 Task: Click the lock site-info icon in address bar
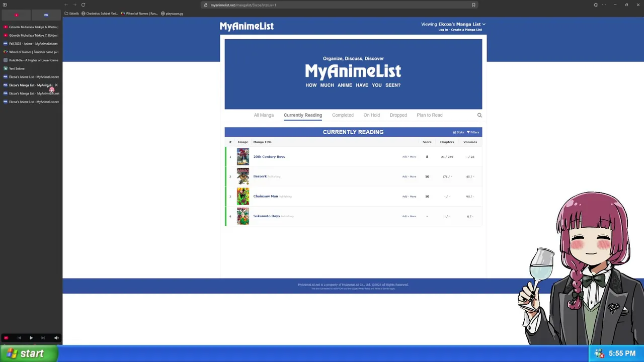click(205, 5)
